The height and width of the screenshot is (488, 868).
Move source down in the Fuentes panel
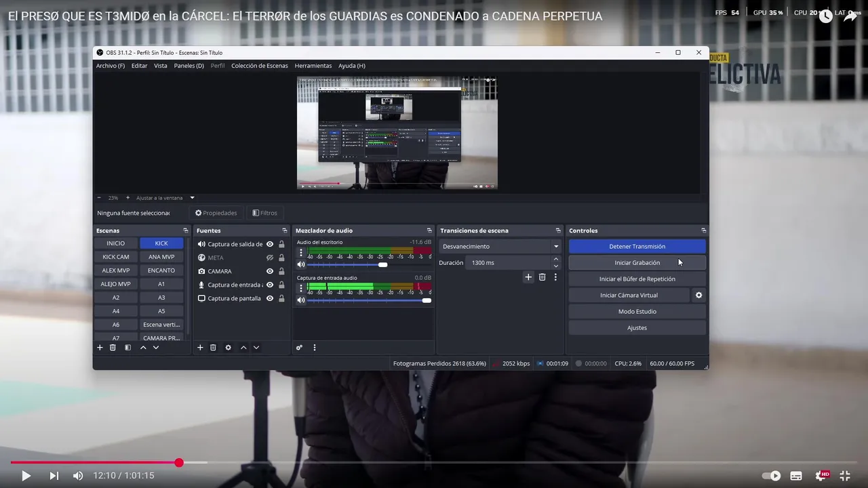[x=256, y=348]
